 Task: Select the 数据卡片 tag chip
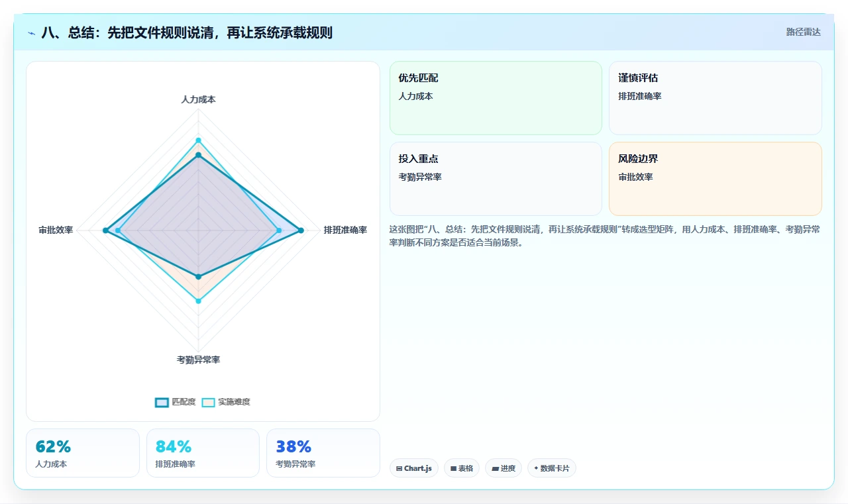tap(552, 468)
